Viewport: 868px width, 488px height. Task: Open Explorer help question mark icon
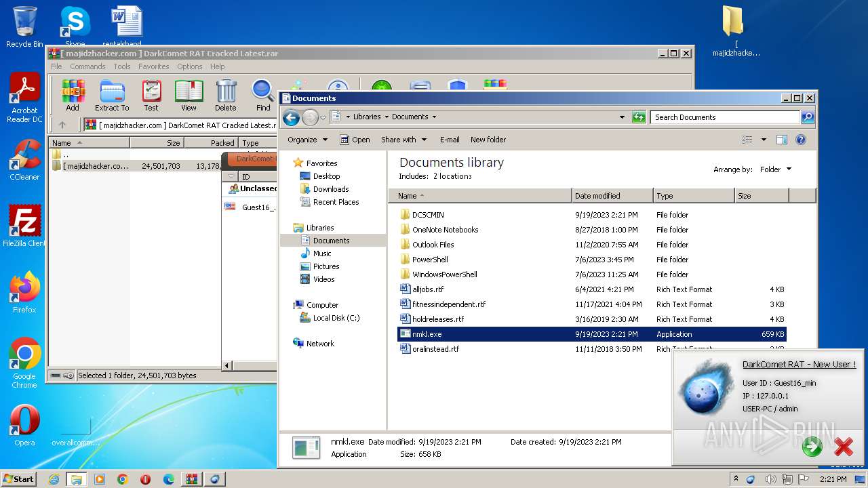click(x=801, y=140)
